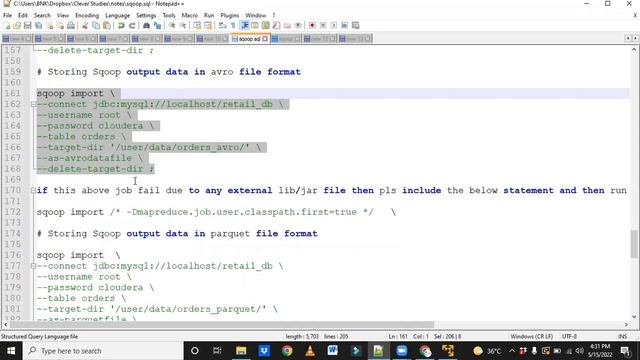Open Task View on the taskbar
This screenshot has height=360, width=640.
coord(217,351)
